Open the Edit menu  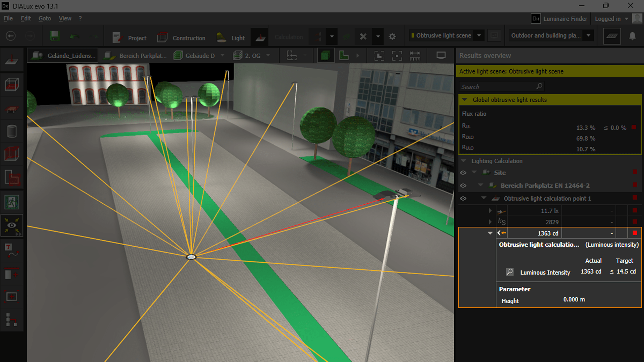click(x=26, y=18)
